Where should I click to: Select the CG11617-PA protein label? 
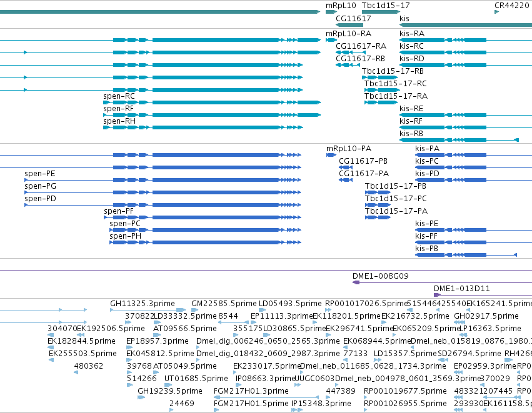click(x=364, y=174)
